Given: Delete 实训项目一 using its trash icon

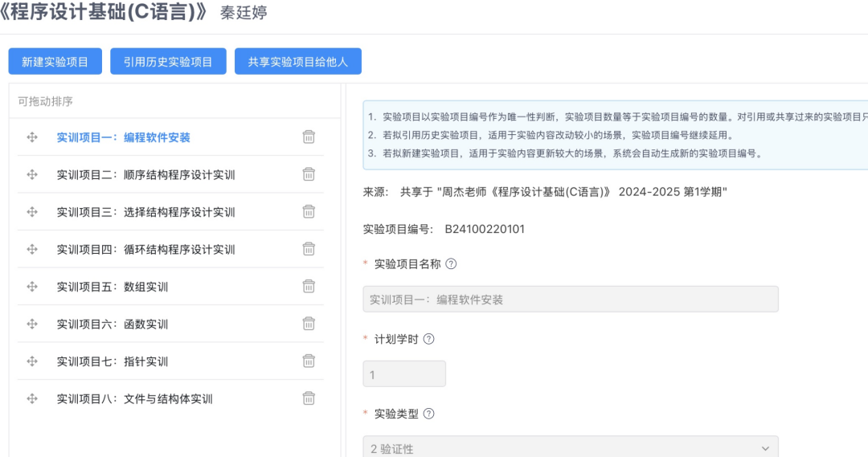Looking at the screenshot, I should [x=309, y=137].
